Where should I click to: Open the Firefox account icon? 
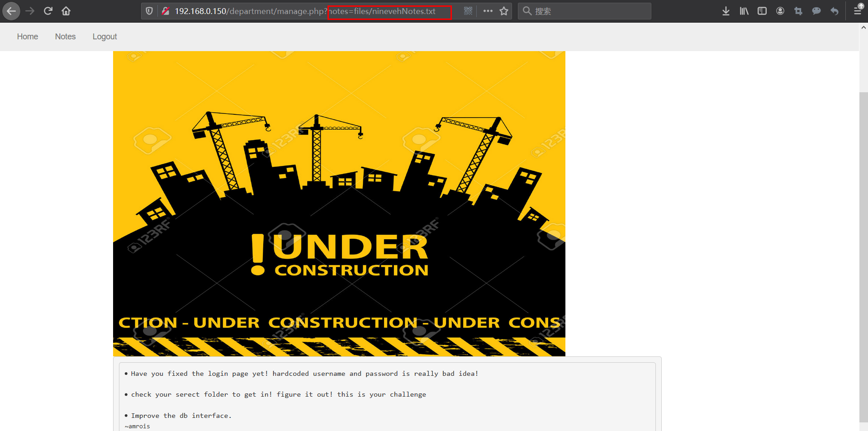point(780,11)
